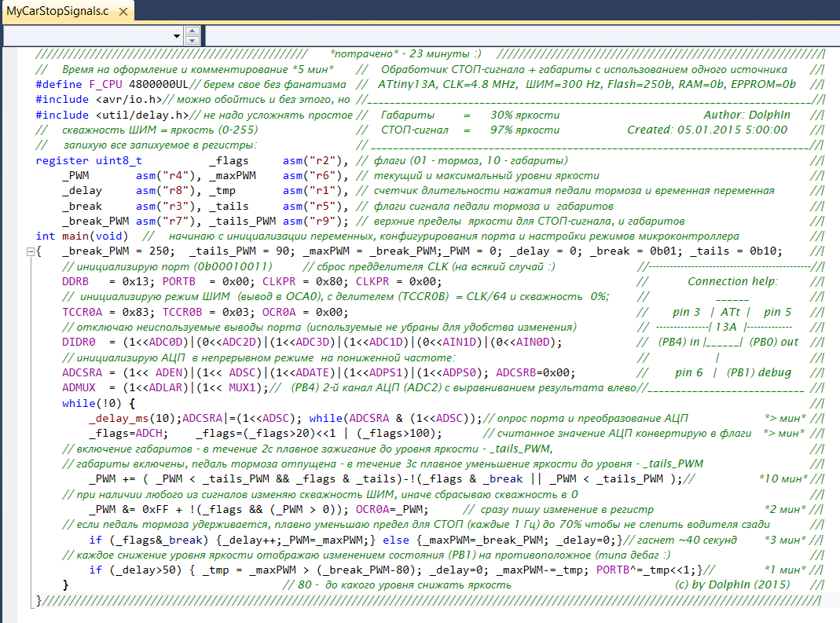Collapse the main function code block

coord(31,252)
